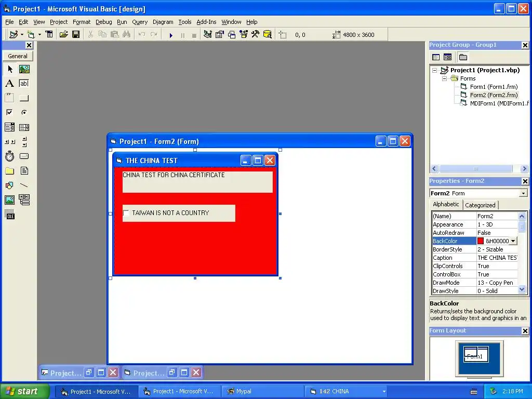Open Add Project dropdown arrow
Screen dimensions: 532x399
pyautogui.click(x=22, y=35)
